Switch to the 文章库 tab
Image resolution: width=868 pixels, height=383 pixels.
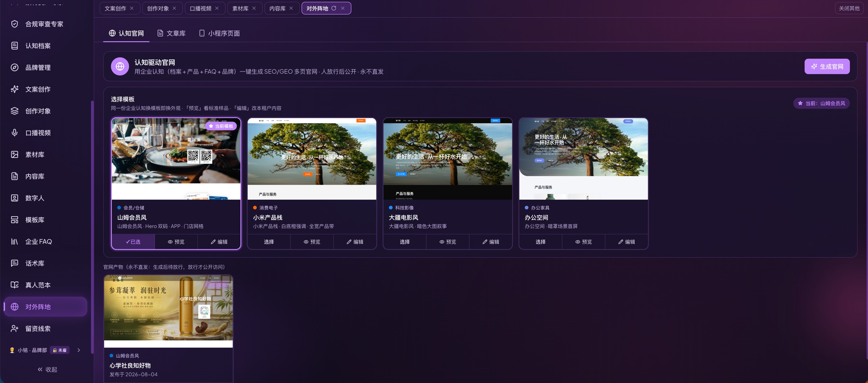[x=171, y=33]
